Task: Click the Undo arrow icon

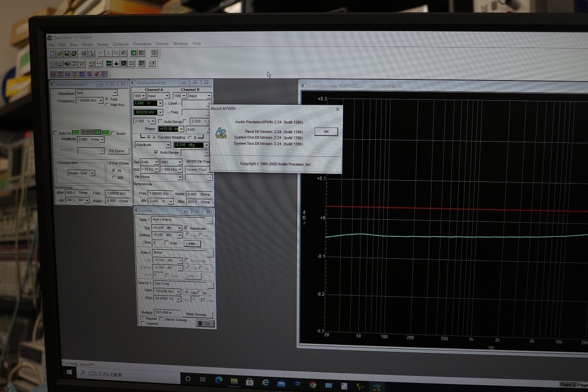Action: 101,53
